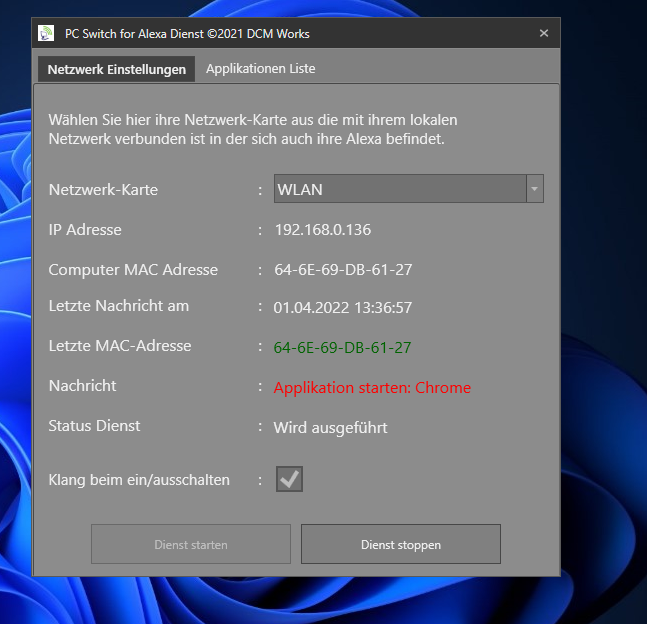Screen dimensions: 647x624
Task: Select the Netzwerk Einstellungen tab
Action: [117, 70]
